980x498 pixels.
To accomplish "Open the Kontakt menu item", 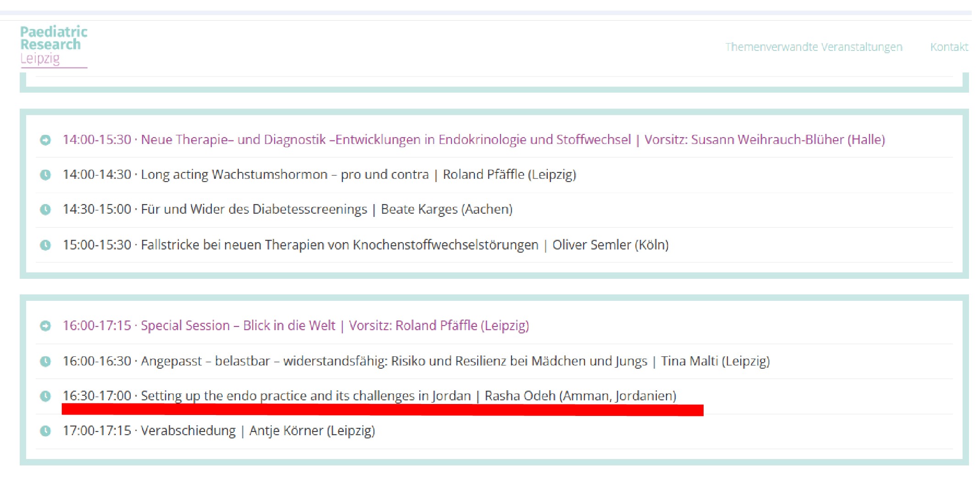I will tap(949, 47).
